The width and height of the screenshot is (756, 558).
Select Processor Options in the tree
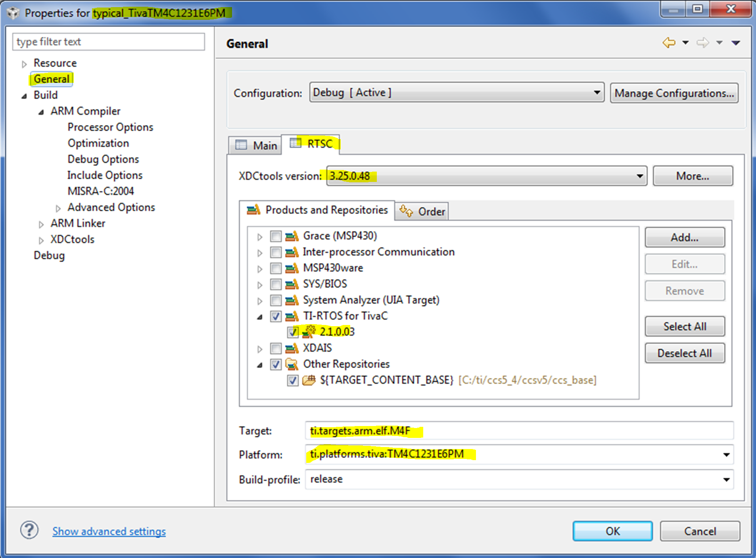[110, 127]
